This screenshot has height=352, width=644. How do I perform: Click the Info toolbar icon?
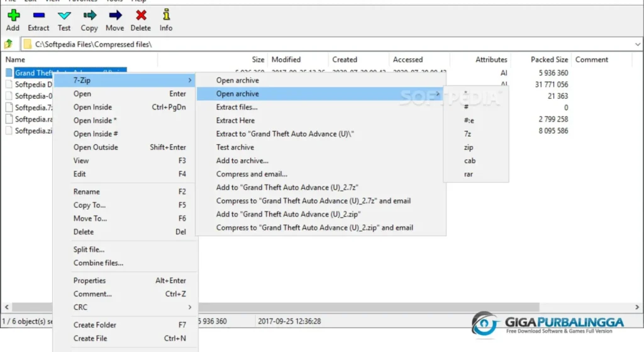[166, 15]
